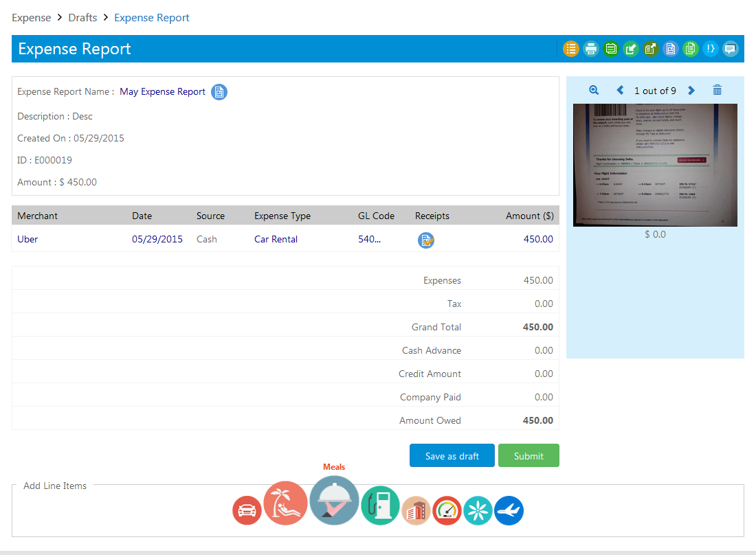This screenshot has width=756, height=557.
Task: Add a car rental line item
Action: pyautogui.click(x=247, y=510)
